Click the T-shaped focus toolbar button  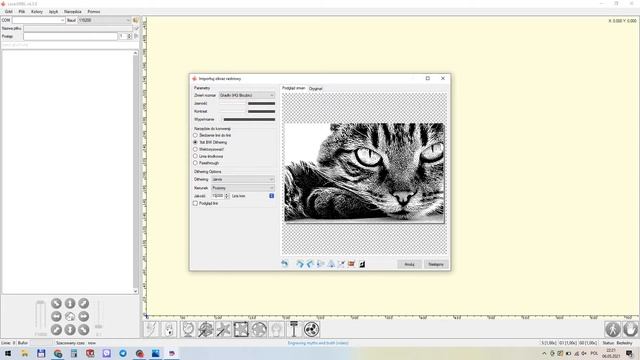point(294,329)
